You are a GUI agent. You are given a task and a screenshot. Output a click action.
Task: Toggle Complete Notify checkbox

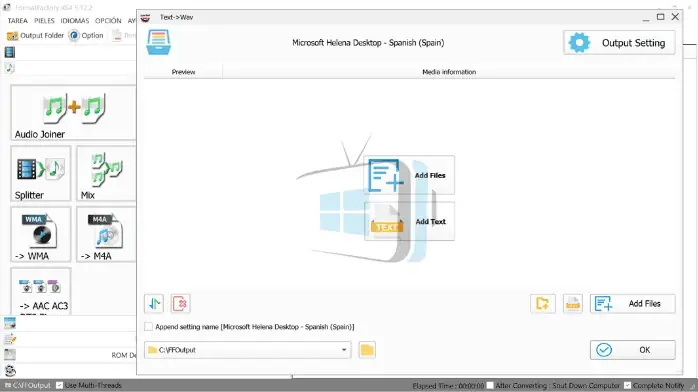[627, 385]
